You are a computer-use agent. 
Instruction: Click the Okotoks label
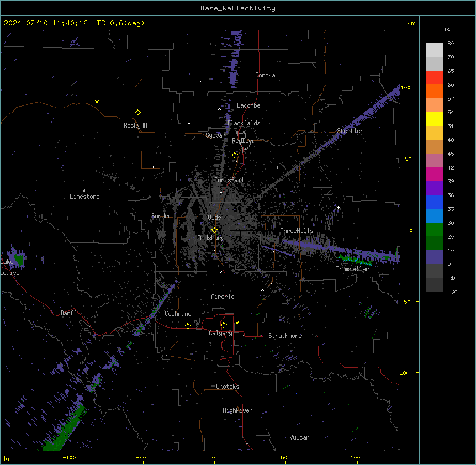coord(228,387)
